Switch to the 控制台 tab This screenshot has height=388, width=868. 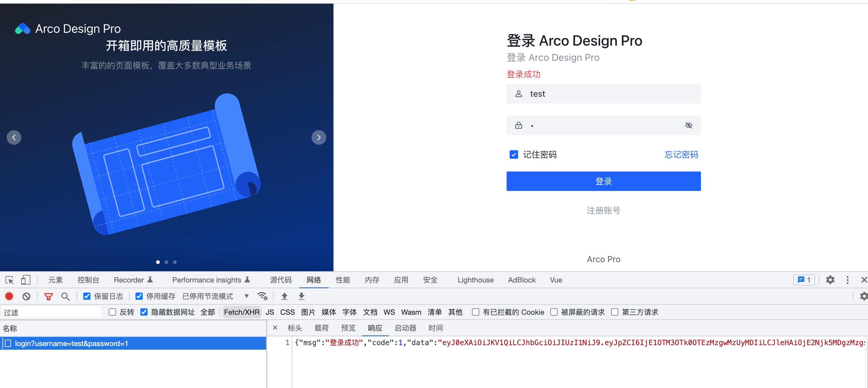88,280
